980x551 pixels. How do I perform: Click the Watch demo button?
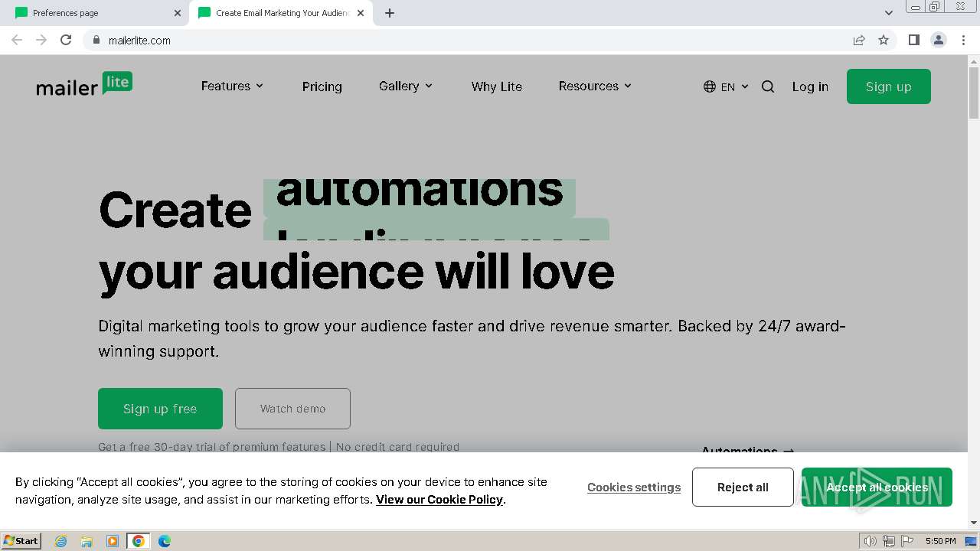[292, 409]
